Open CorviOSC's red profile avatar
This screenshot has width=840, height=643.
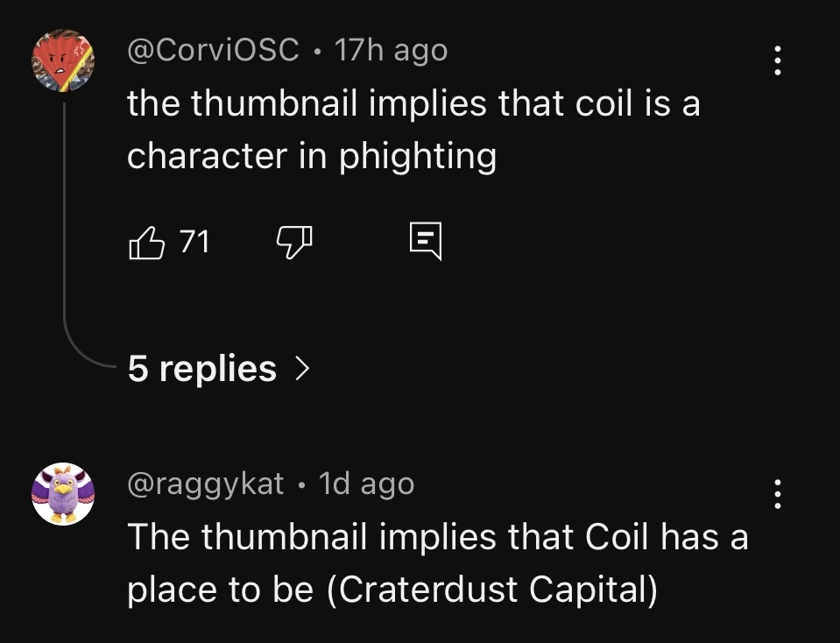tap(62, 60)
